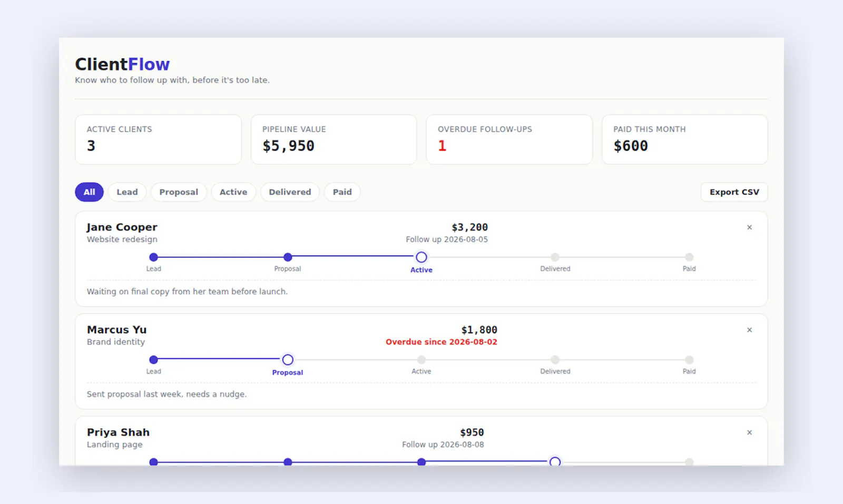
Task: Move Marcus Yu to Paid stage dot
Action: click(689, 360)
